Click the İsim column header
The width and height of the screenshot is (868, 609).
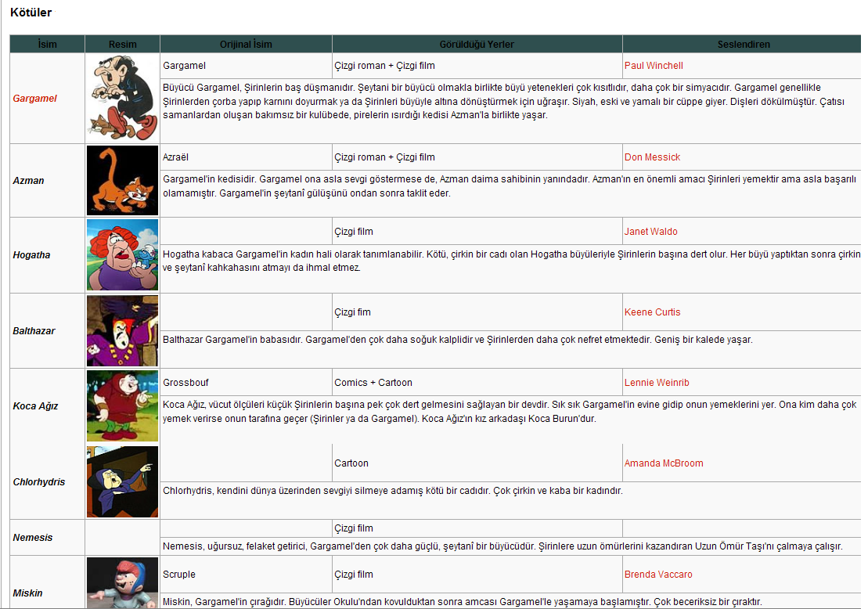click(x=47, y=45)
